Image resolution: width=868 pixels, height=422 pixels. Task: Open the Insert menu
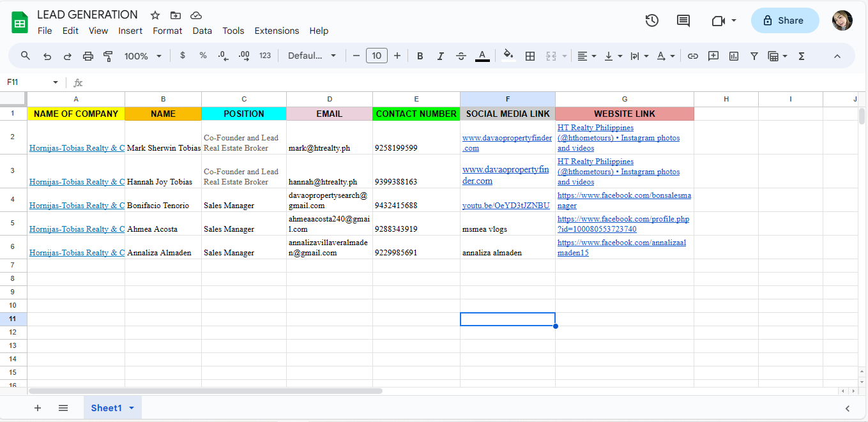point(130,31)
